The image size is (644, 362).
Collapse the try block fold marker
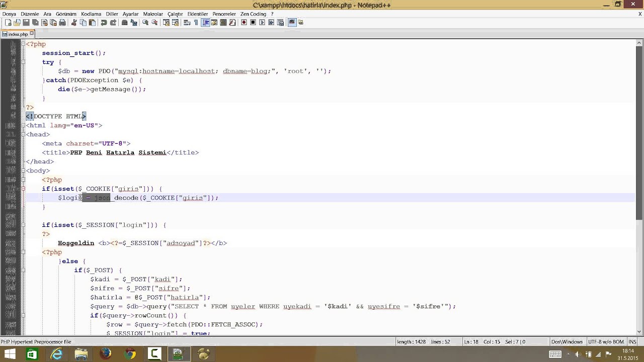[x=23, y=62]
